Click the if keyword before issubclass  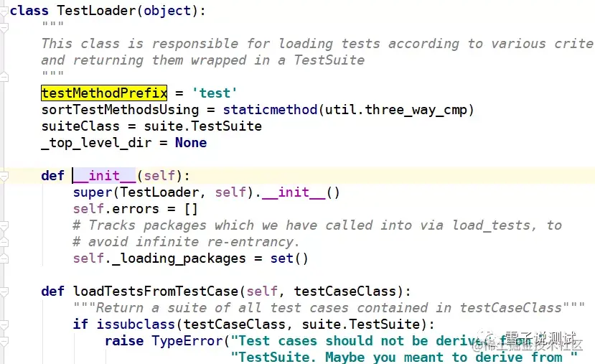[80, 325]
